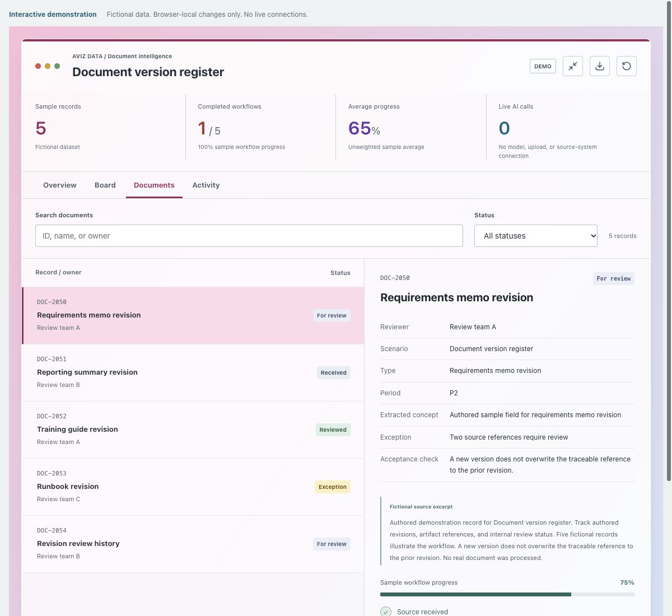Click Review team C owner text

59,500
